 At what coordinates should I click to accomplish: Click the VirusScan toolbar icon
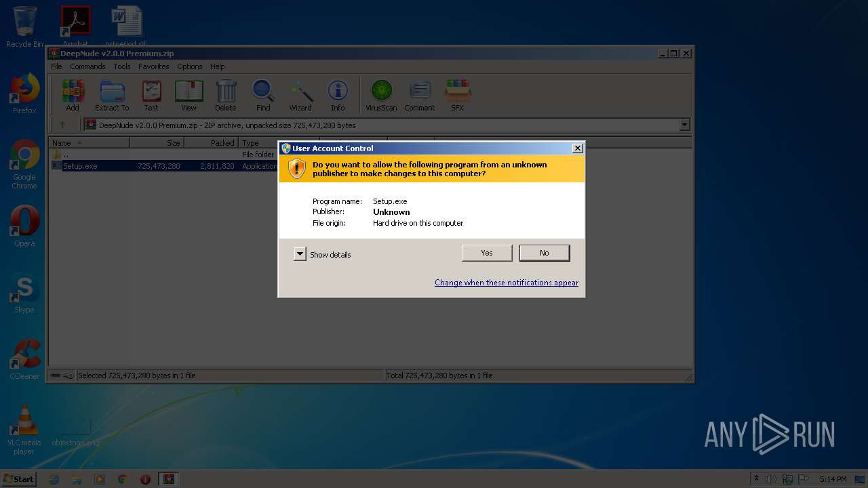381,95
